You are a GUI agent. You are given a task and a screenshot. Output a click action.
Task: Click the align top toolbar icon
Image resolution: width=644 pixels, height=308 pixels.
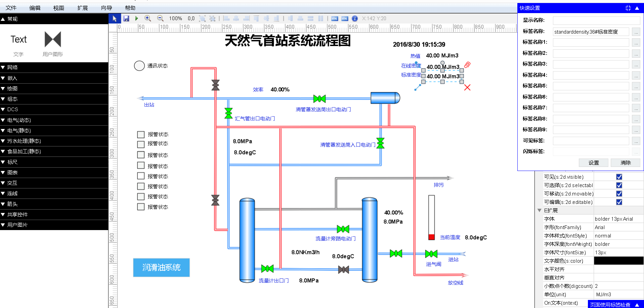pos(256,18)
